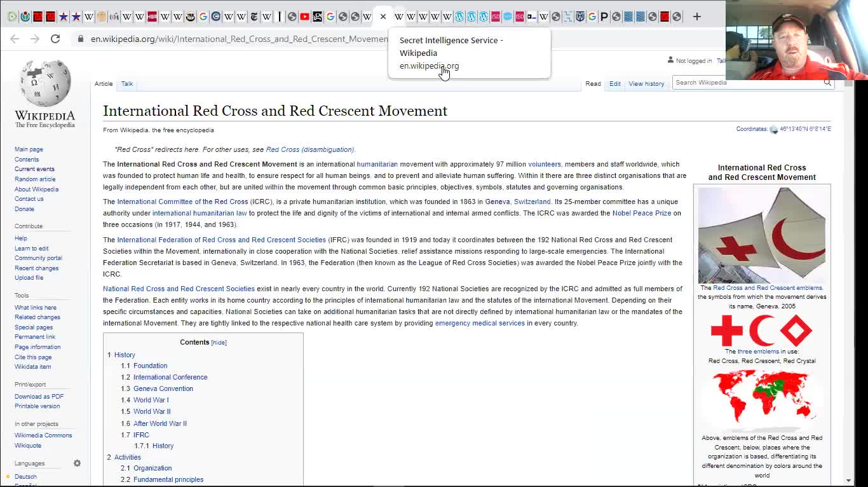Image resolution: width=868 pixels, height=487 pixels.
Task: Switch to the tab with black P icon
Action: [604, 17]
